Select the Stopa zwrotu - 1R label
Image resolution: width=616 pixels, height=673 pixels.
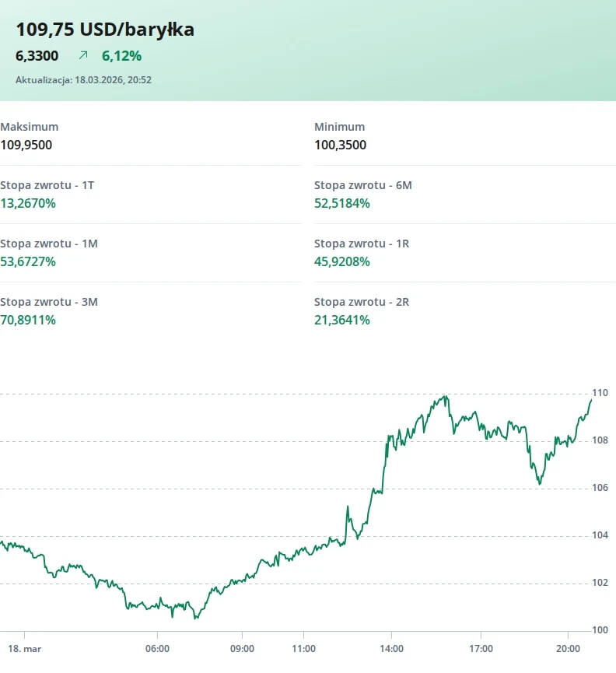(362, 244)
